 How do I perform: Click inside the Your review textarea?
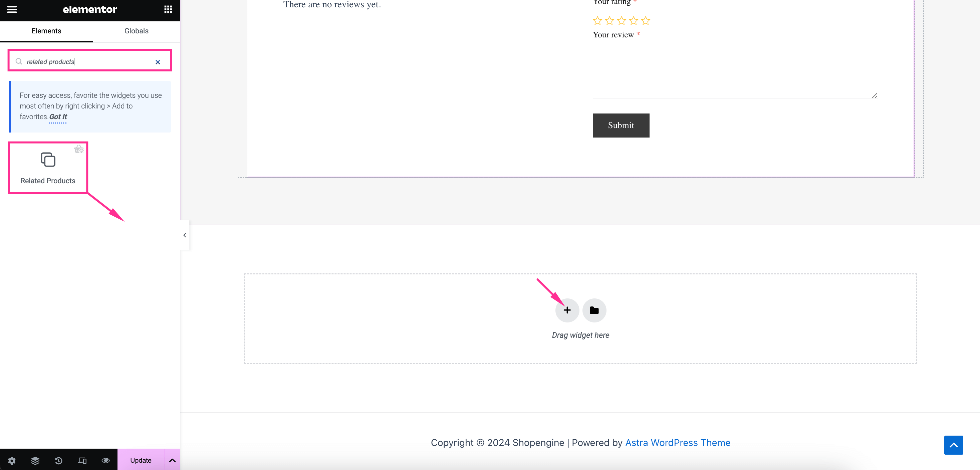(x=735, y=72)
